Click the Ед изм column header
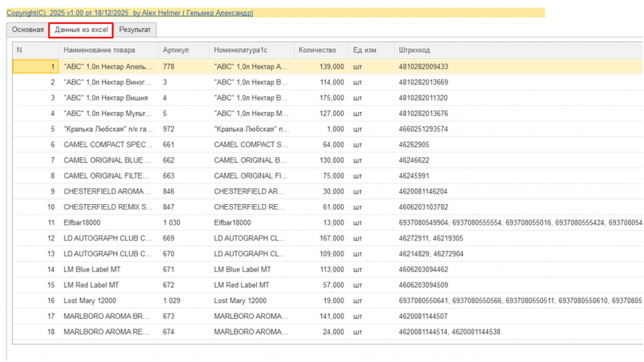The height and width of the screenshot is (362, 644). tap(365, 50)
